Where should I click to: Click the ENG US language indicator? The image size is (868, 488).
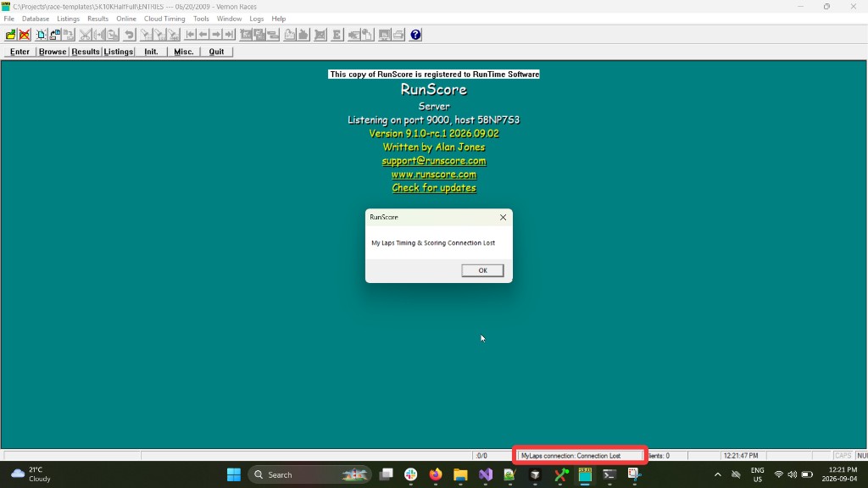coord(757,474)
